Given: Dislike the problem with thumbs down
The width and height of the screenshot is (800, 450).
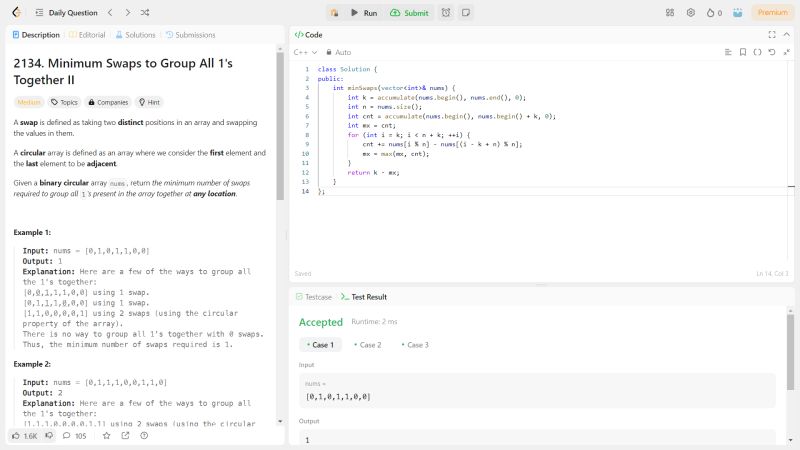Looking at the screenshot, I should pos(49,436).
